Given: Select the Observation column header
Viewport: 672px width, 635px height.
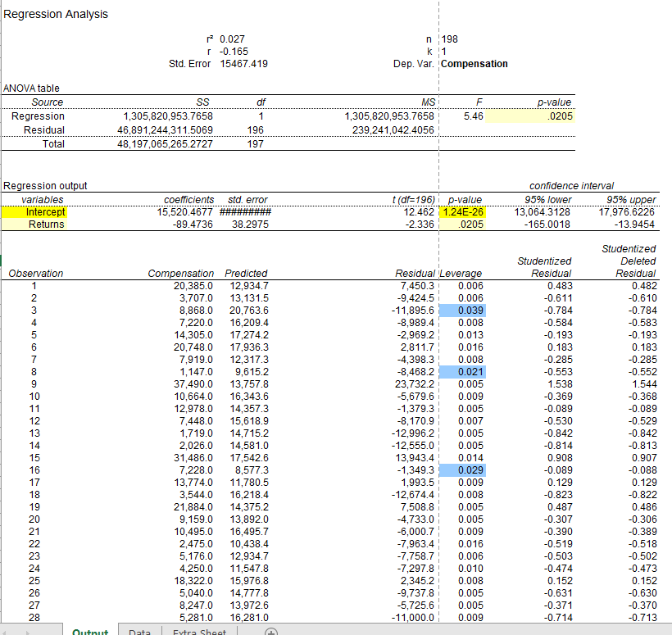Looking at the screenshot, I should point(35,274).
